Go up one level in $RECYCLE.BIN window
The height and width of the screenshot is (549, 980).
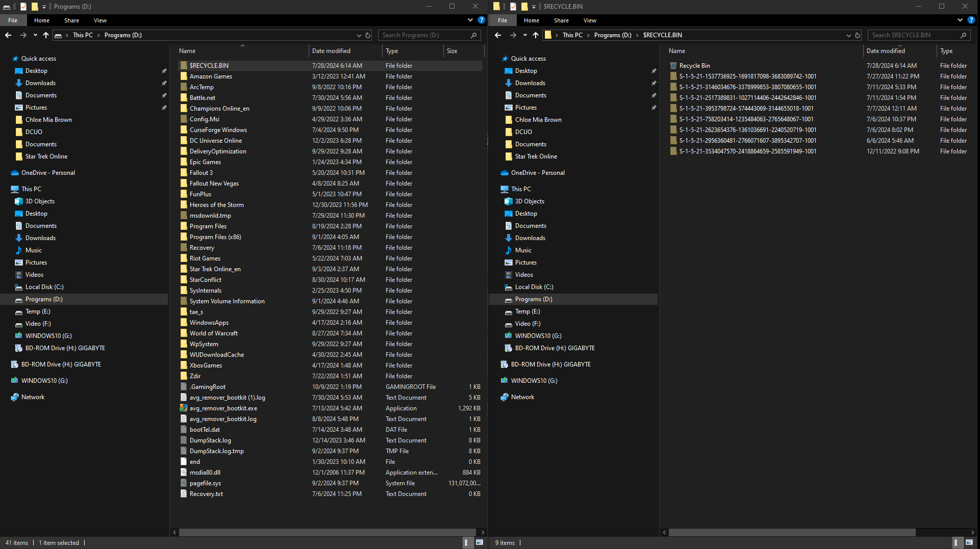coord(536,35)
